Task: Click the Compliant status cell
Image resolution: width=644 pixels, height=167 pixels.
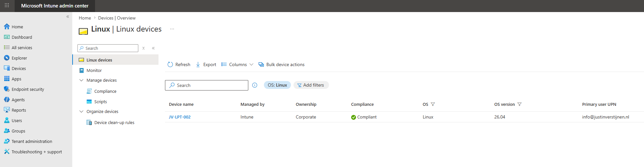Action: pos(364,117)
